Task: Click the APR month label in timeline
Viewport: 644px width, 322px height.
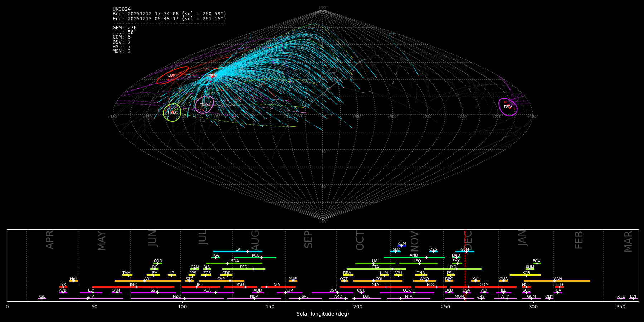Action: [50, 240]
